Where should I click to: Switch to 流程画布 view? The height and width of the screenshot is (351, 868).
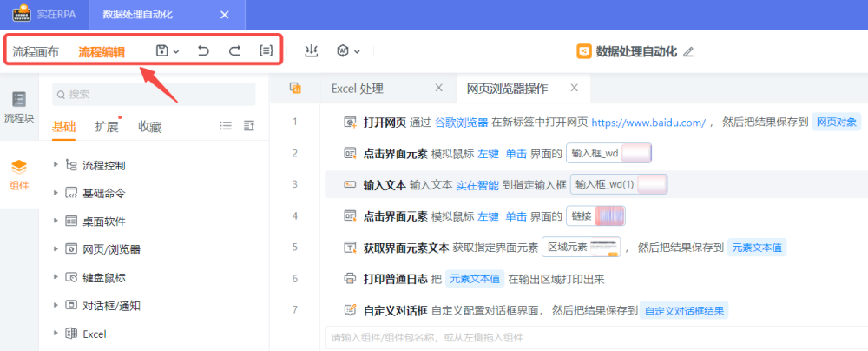(36, 52)
